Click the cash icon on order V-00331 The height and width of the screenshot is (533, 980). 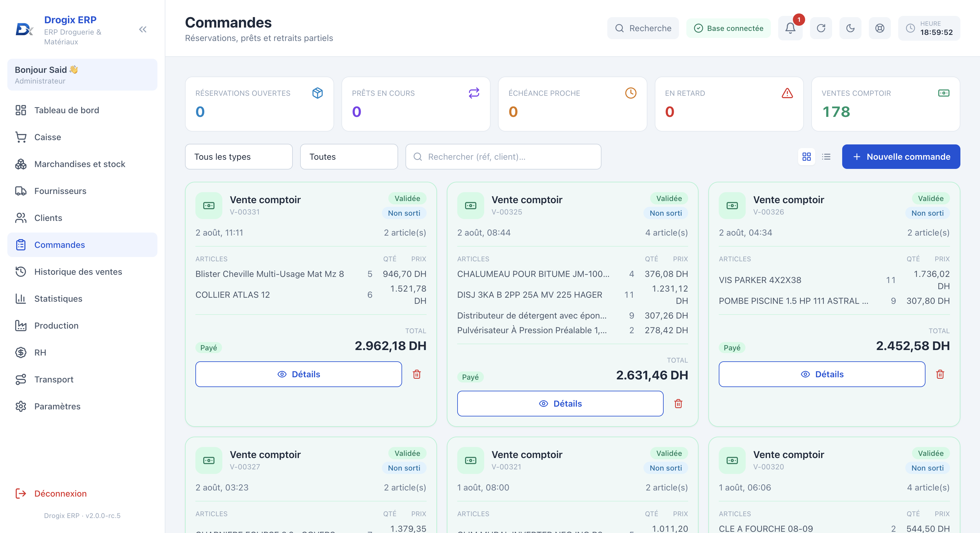[209, 206]
